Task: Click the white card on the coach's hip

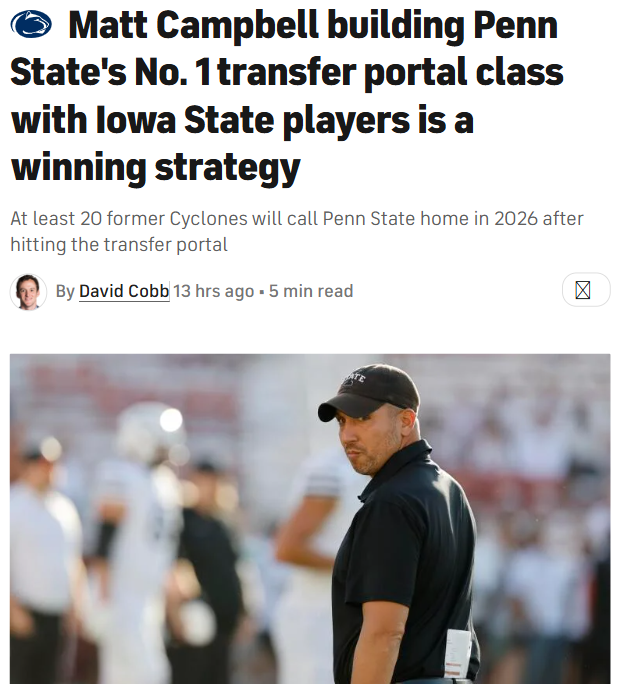Action: click(457, 652)
